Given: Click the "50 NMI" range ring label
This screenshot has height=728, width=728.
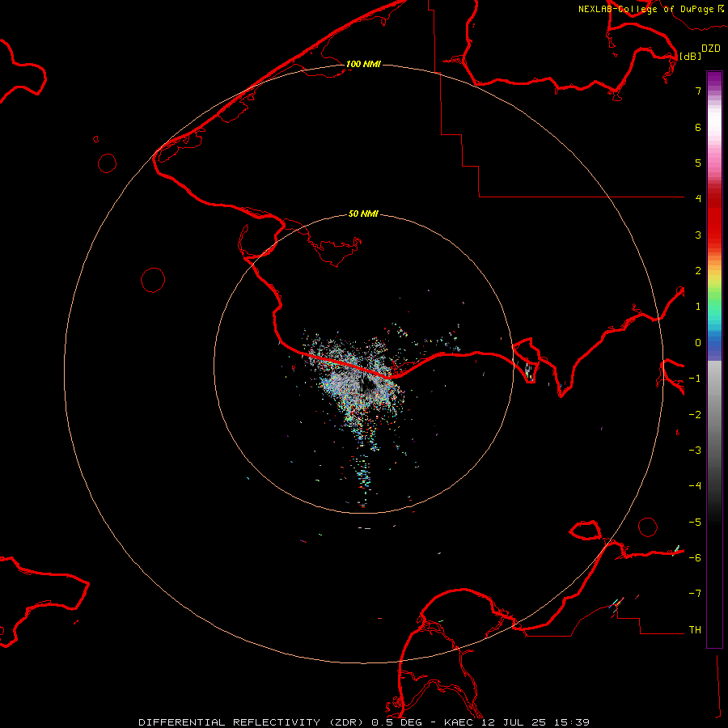Looking at the screenshot, I should [x=363, y=214].
